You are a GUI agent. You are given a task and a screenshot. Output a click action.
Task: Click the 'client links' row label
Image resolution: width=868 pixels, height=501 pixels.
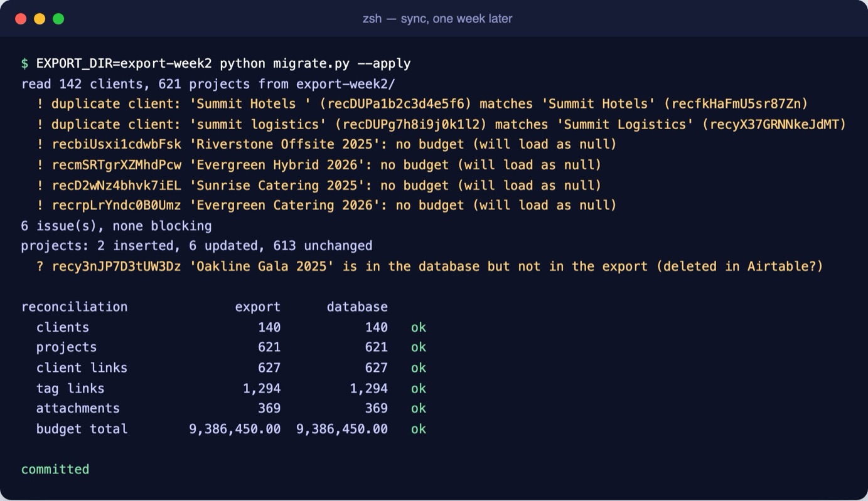point(82,368)
